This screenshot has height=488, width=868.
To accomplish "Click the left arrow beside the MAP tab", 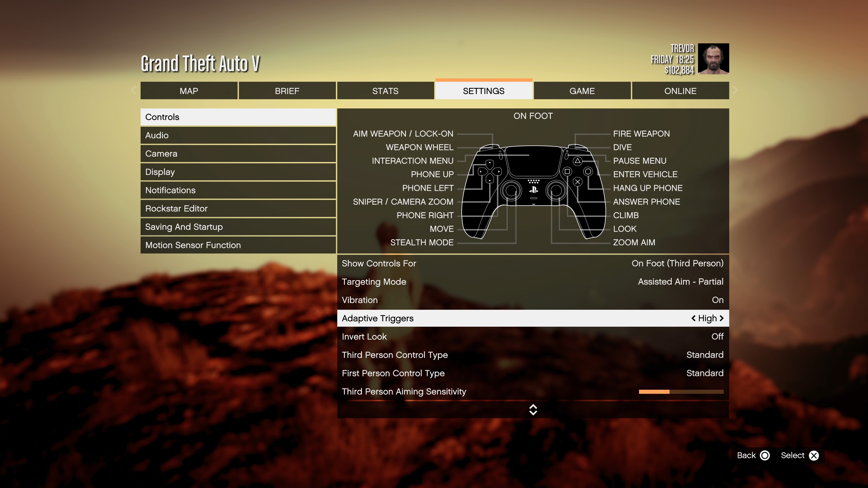I will pos(133,90).
